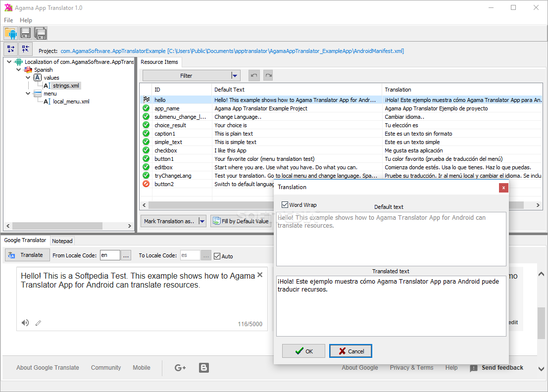This screenshot has width=548, height=392.
Task: Click the Translation column header
Action: coord(462,90)
